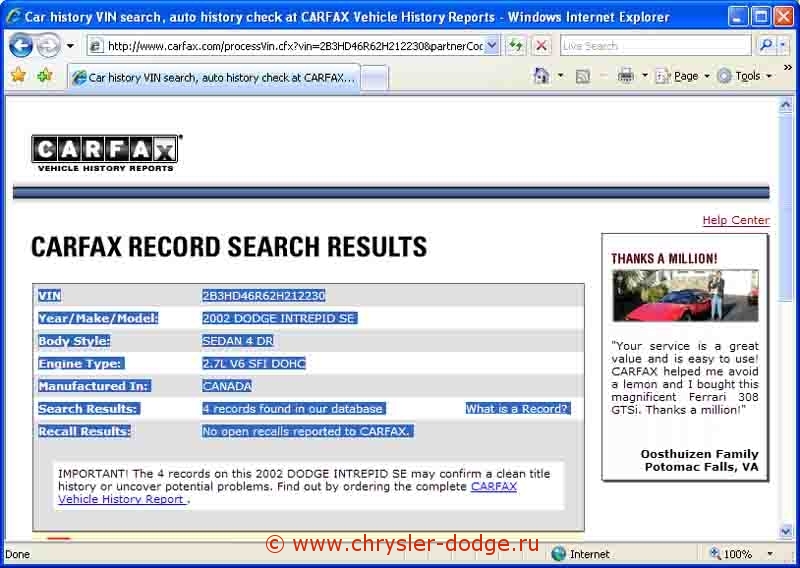This screenshot has height=568, width=800.
Task: Click the vertical scrollbar thumb
Action: coord(785,208)
